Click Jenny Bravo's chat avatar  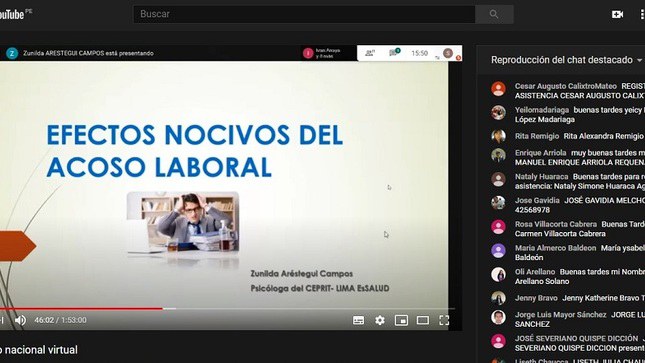498,298
